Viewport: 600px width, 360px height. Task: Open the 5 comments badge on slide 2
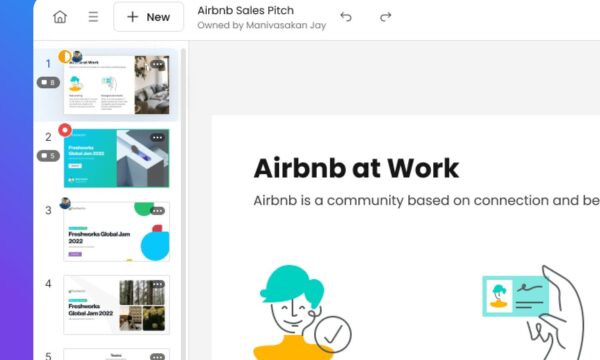click(x=48, y=156)
